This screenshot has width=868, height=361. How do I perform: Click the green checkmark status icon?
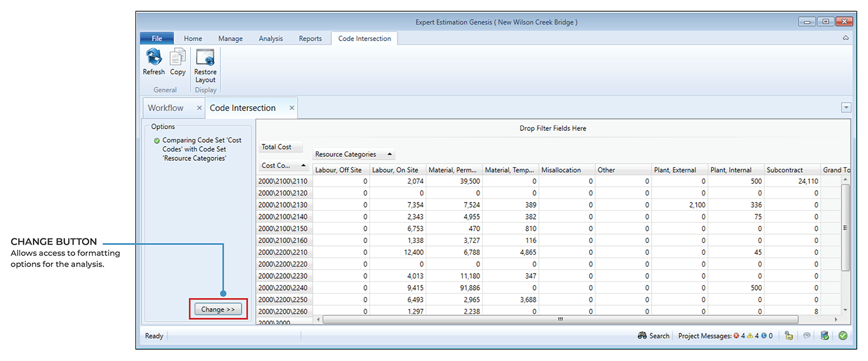click(843, 336)
